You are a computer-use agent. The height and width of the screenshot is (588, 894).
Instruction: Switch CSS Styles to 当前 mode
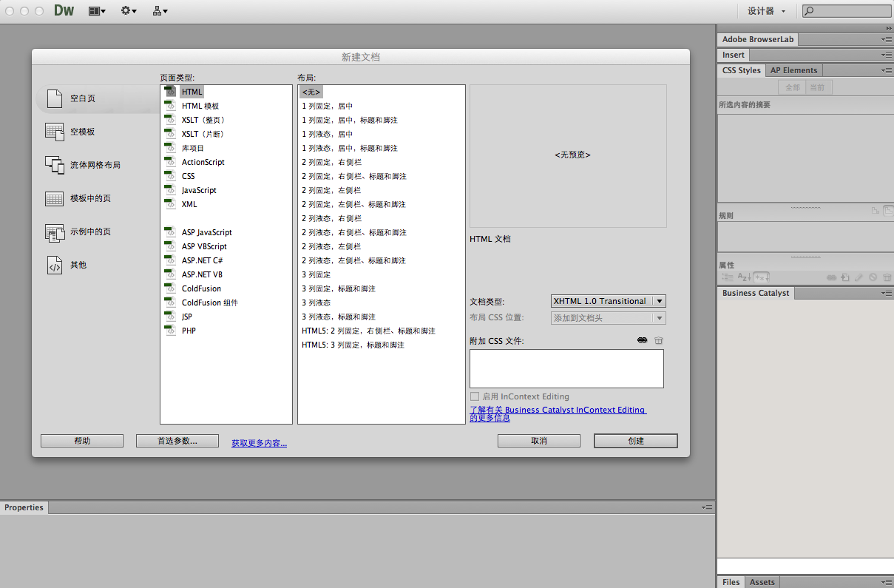(817, 87)
